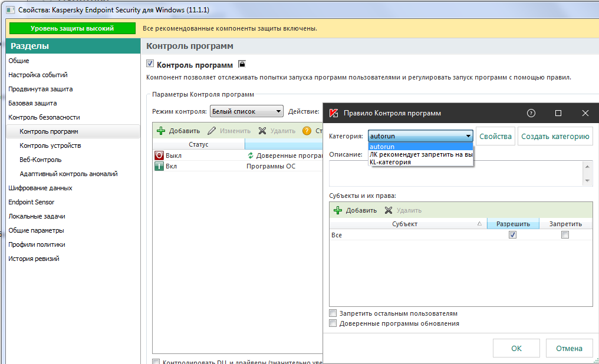Enable Запретить остальным пользователям checkbox
Image resolution: width=599 pixels, height=364 pixels.
click(x=333, y=313)
